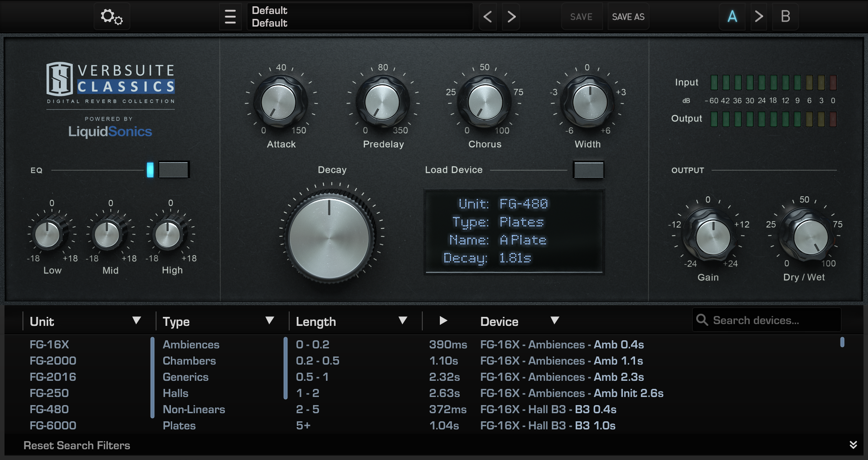
Task: Click Reset Search Filters
Action: pyautogui.click(x=77, y=445)
